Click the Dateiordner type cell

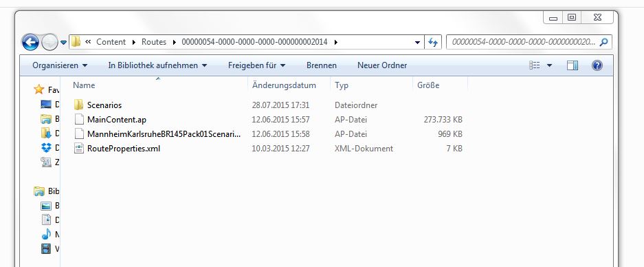pyautogui.click(x=356, y=105)
